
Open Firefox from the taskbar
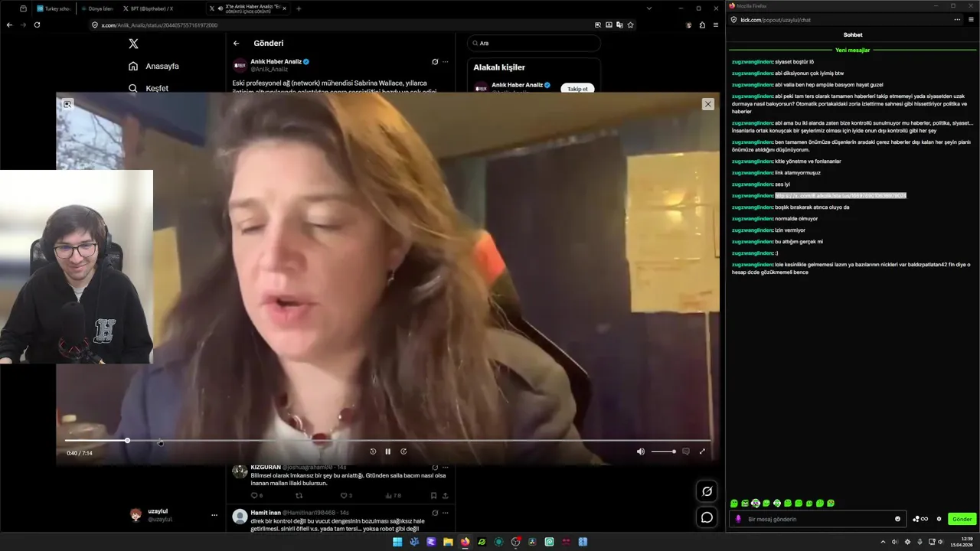coord(465,542)
